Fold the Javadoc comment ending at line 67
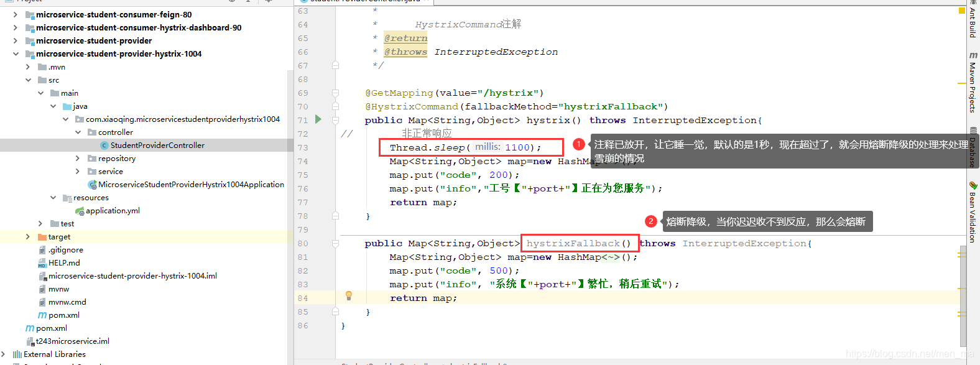The width and height of the screenshot is (980, 365). pos(335,65)
